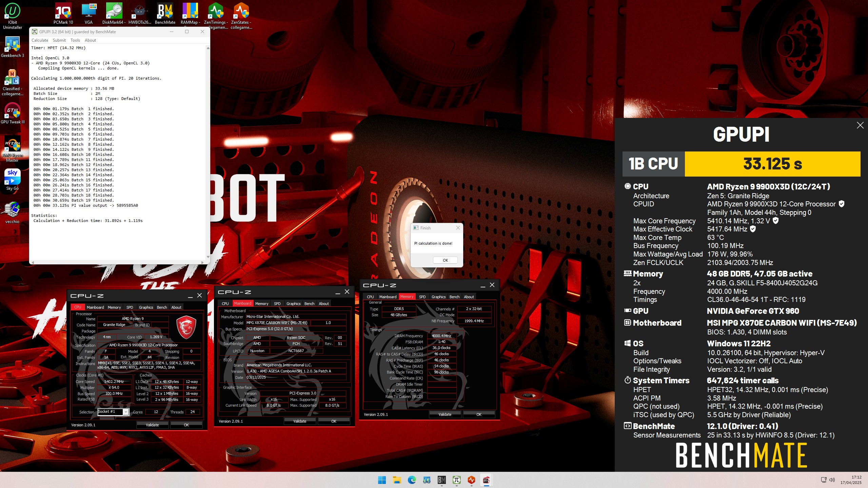Click OK in the left CPU-Z window
868x488 pixels.
[x=186, y=425]
